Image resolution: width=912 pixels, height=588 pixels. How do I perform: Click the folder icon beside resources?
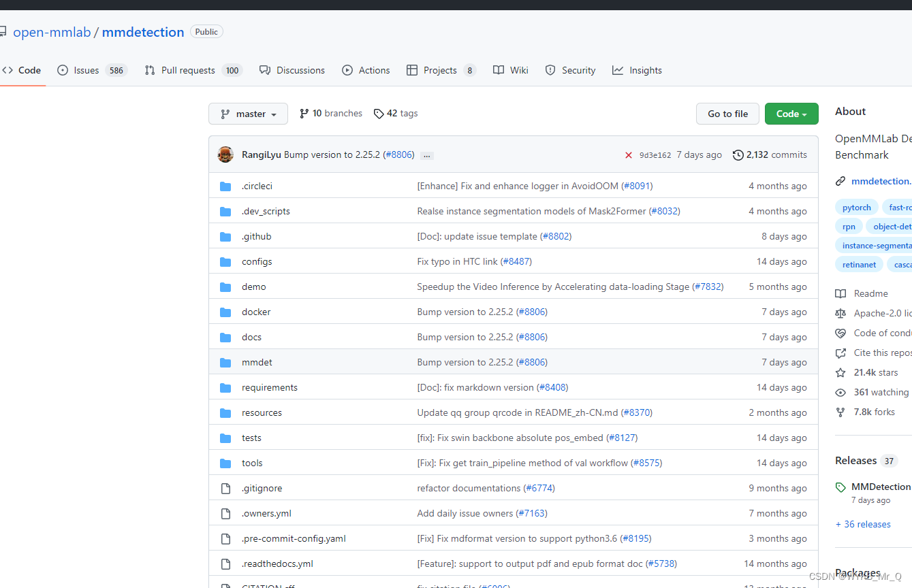pyautogui.click(x=225, y=412)
